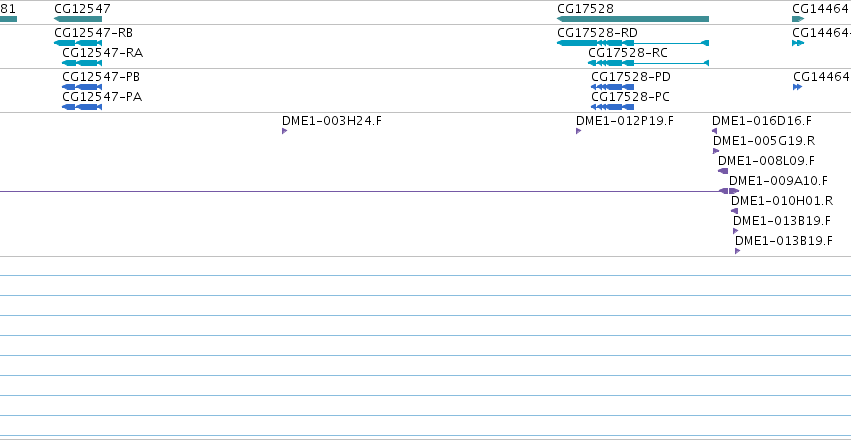
Task: Open the CG12547-PB protein label
Action: pos(101,76)
